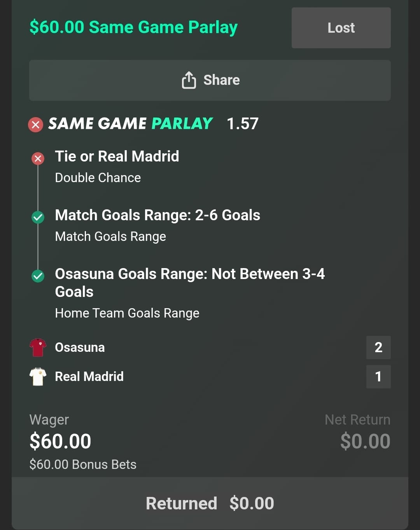Select the Tie or Real Madrid leg
The width and height of the screenshot is (420, 530).
117,156
